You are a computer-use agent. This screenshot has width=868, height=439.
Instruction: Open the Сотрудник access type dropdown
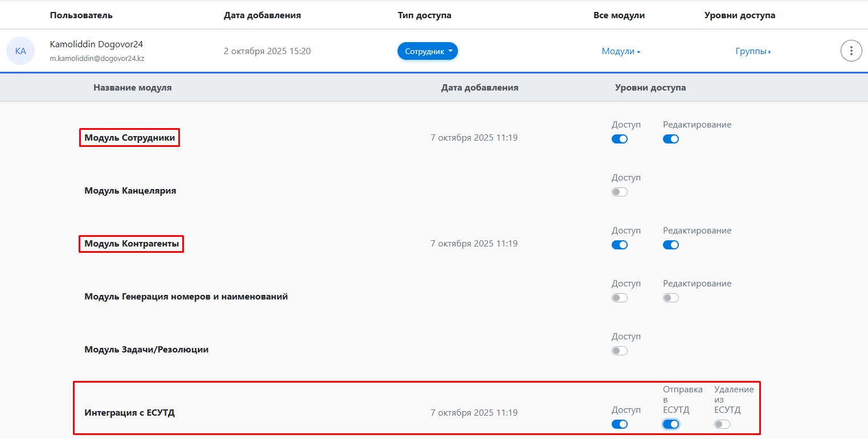(x=427, y=51)
